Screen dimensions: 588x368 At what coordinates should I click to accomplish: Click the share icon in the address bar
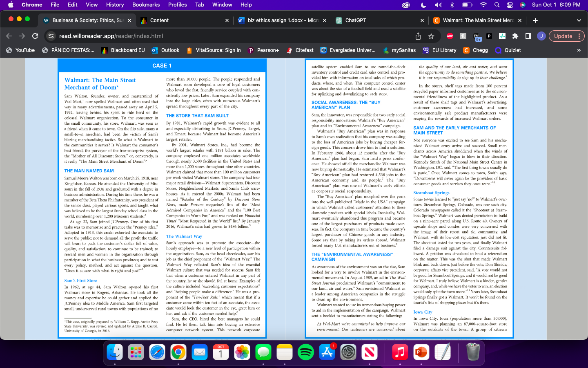tap(418, 36)
